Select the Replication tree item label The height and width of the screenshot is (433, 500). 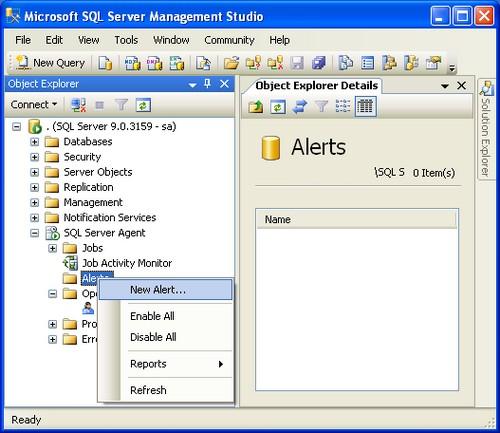(88, 187)
